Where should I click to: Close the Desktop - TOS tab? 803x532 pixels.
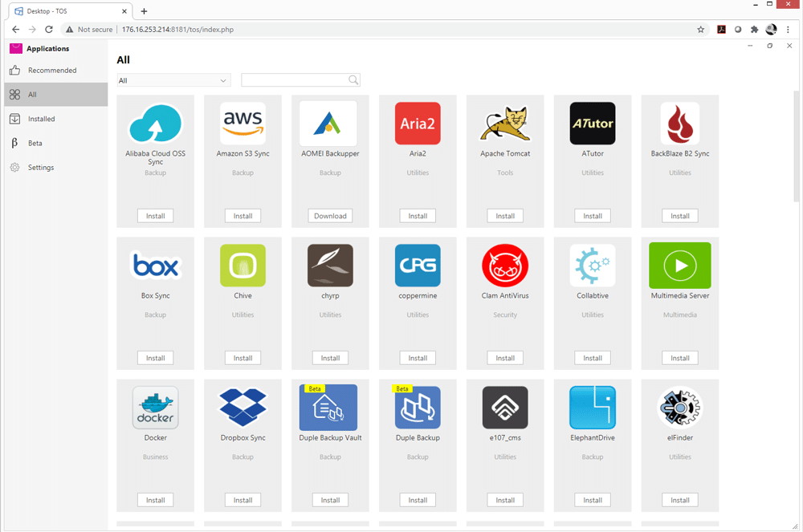pyautogui.click(x=124, y=11)
